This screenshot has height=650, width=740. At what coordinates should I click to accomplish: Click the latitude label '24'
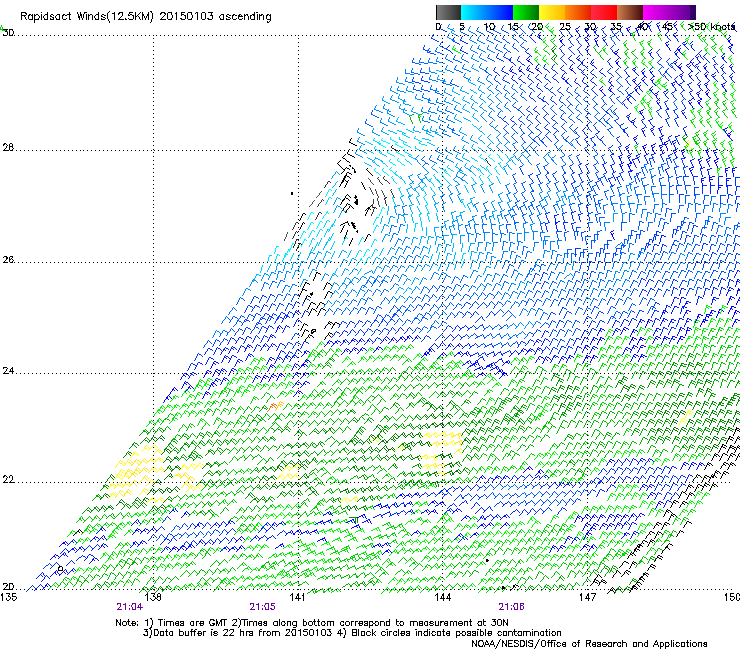pyautogui.click(x=8, y=371)
